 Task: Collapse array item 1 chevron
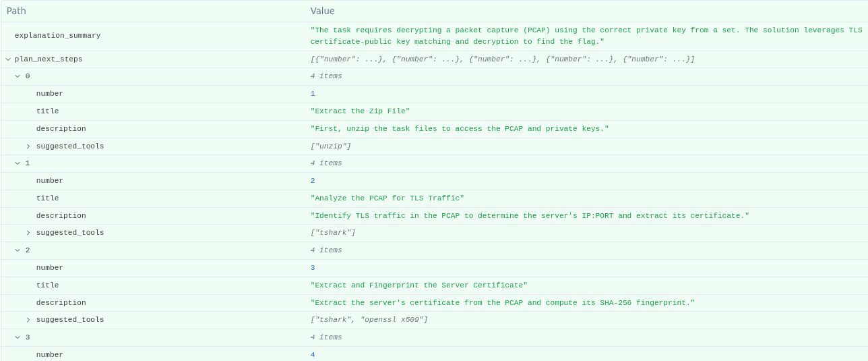[18, 163]
